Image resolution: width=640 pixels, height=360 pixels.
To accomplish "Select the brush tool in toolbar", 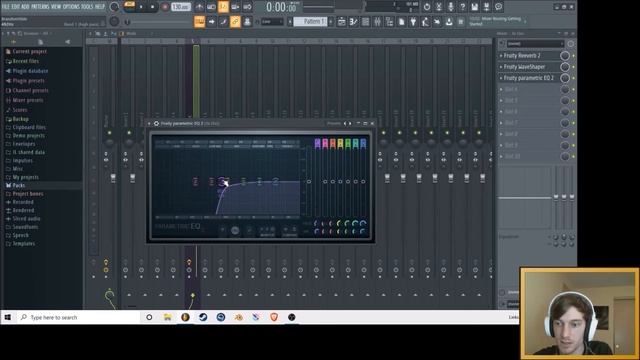I will [x=223, y=22].
